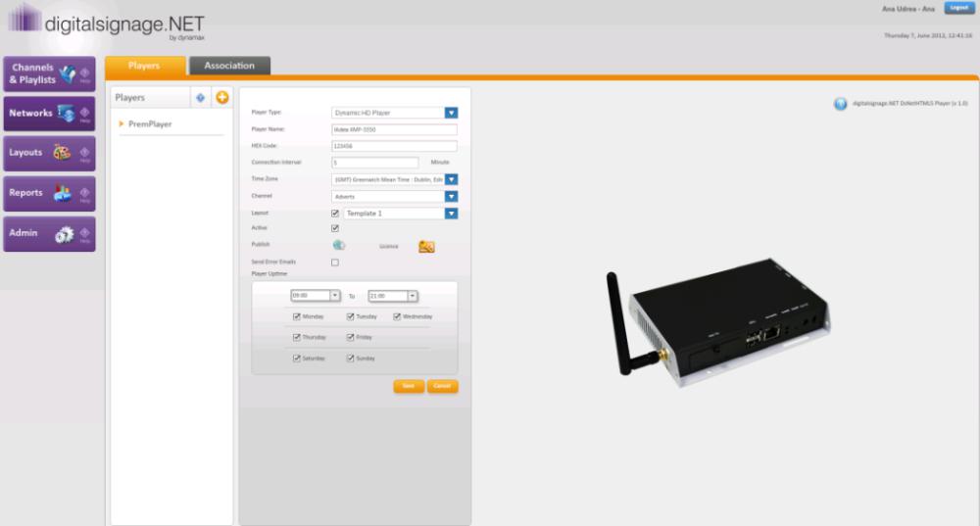This screenshot has width=980, height=526.
Task: Enable the Send Error Emails checkbox
Action: (335, 263)
